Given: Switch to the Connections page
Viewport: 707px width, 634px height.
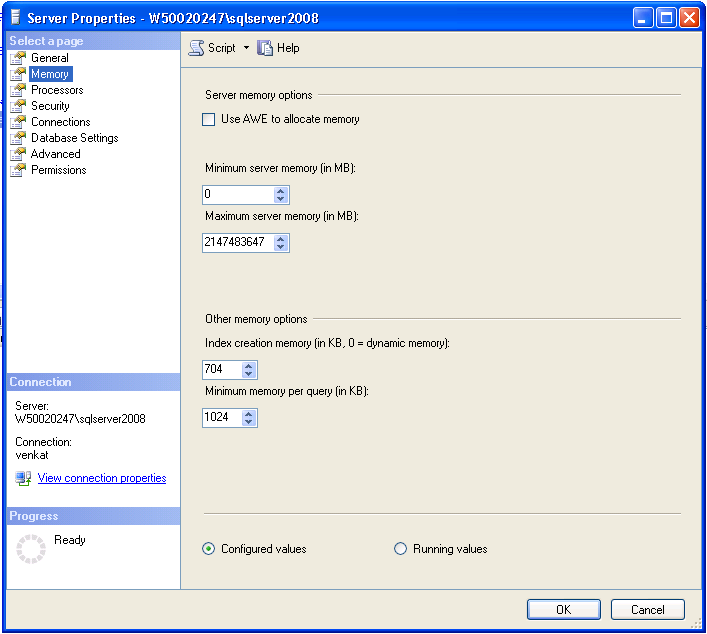Looking at the screenshot, I should (61, 122).
